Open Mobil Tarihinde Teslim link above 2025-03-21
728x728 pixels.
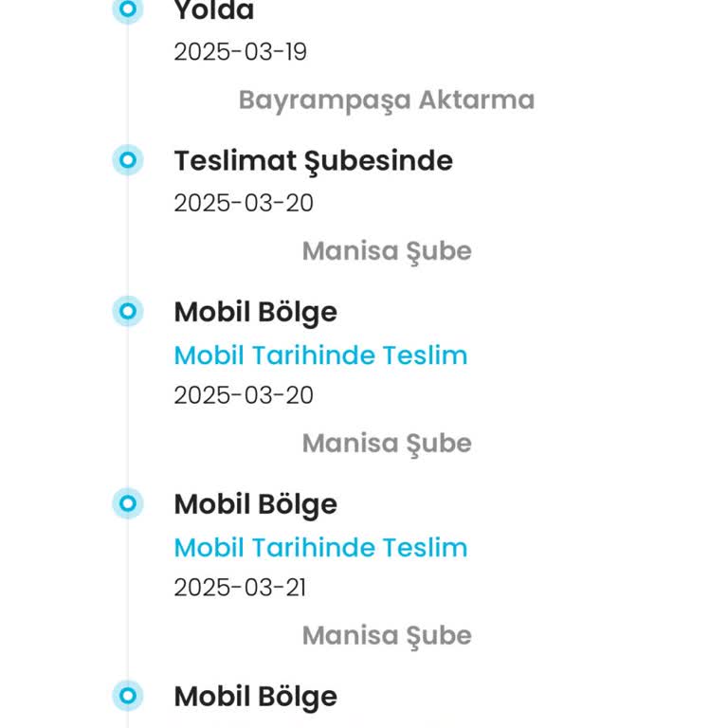click(x=320, y=547)
